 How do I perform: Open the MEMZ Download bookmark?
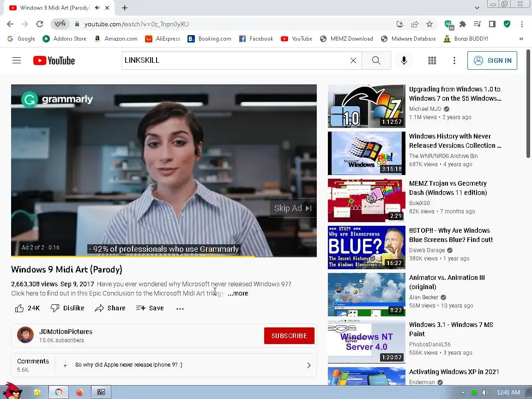tap(346, 39)
